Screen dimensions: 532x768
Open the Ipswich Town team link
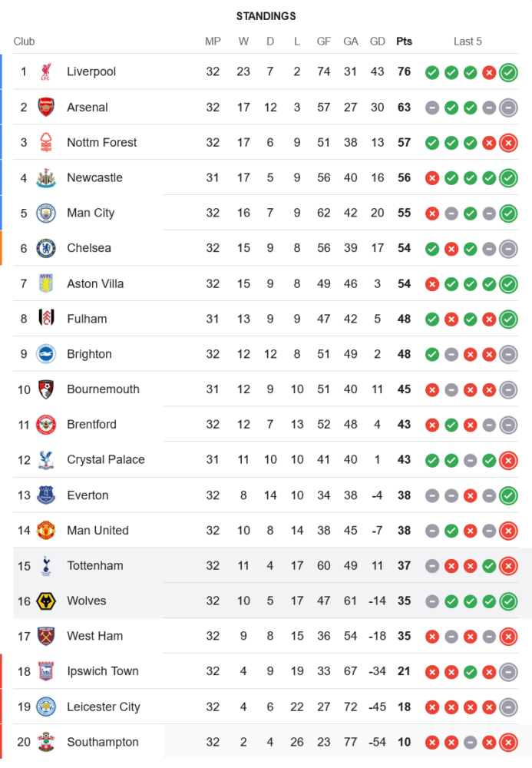click(x=102, y=671)
